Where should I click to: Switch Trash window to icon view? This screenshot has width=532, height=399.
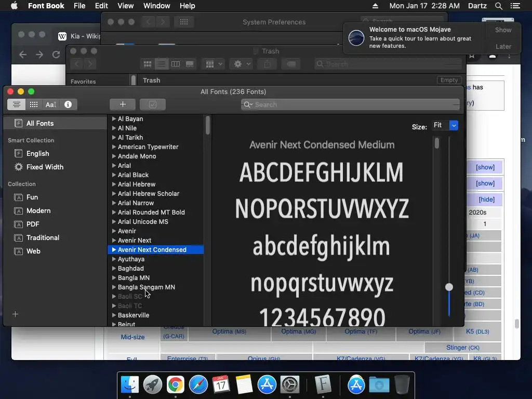click(147, 64)
